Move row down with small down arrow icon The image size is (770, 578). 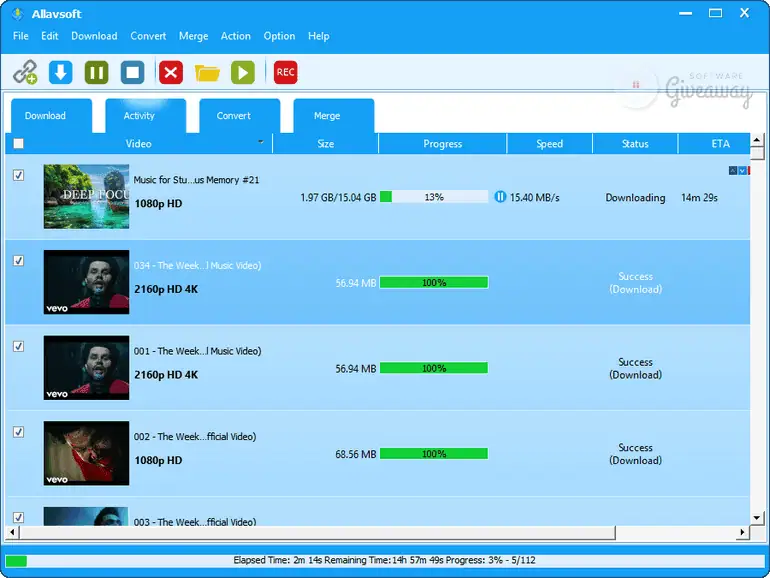(742, 170)
